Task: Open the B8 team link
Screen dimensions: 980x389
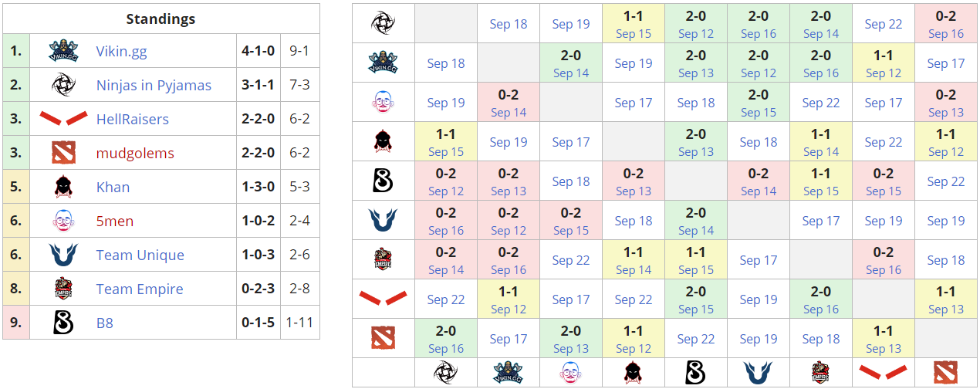Action: 105,323
